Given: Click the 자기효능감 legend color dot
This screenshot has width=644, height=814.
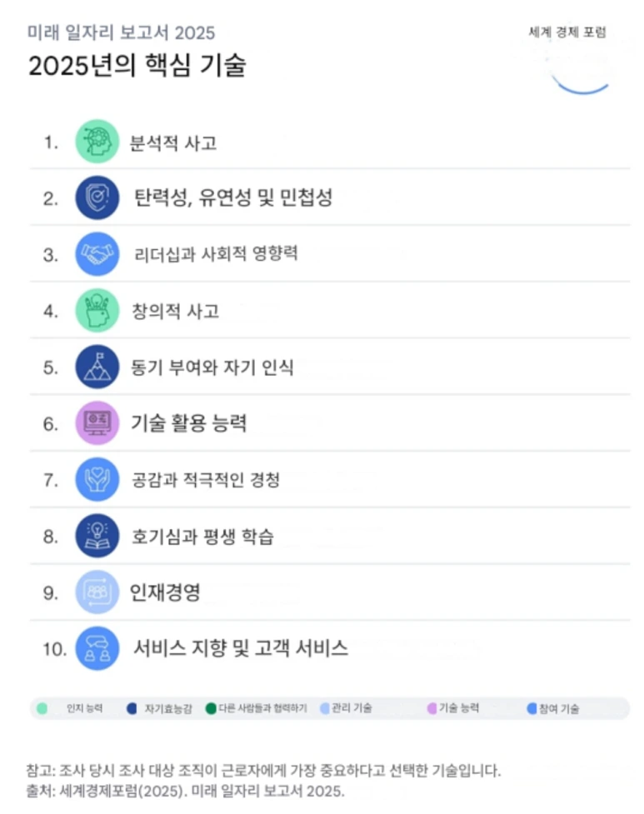Looking at the screenshot, I should tap(131, 709).
